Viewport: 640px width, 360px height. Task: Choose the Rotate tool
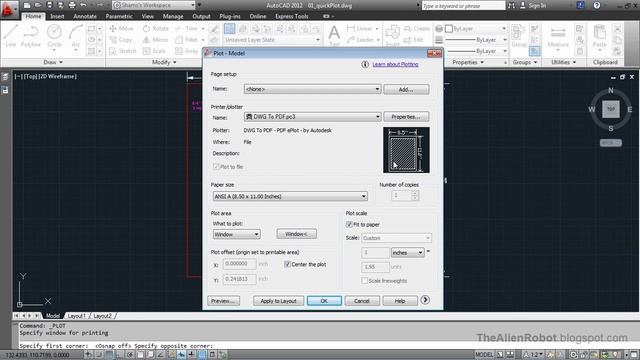[156, 29]
